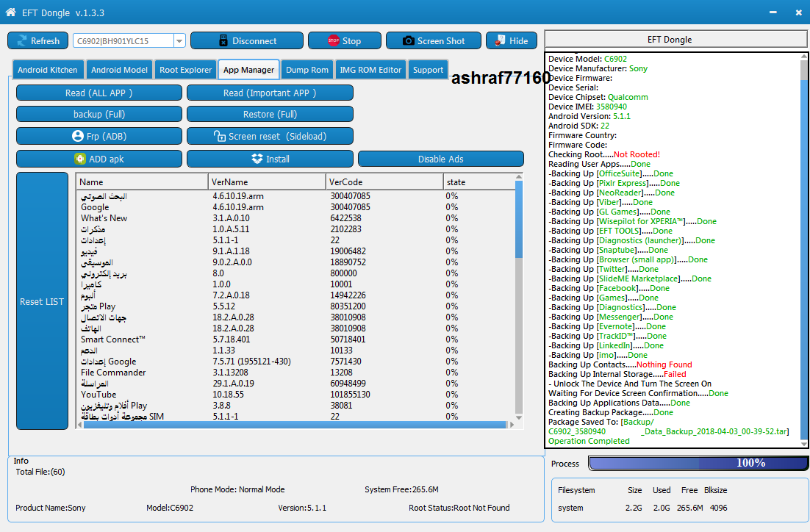The height and width of the screenshot is (532, 810).
Task: Click the System Free:265.6M text
Action: 401,489
